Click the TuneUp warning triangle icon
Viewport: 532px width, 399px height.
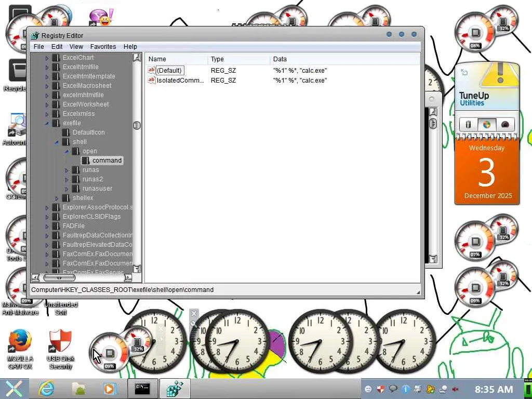(x=500, y=74)
